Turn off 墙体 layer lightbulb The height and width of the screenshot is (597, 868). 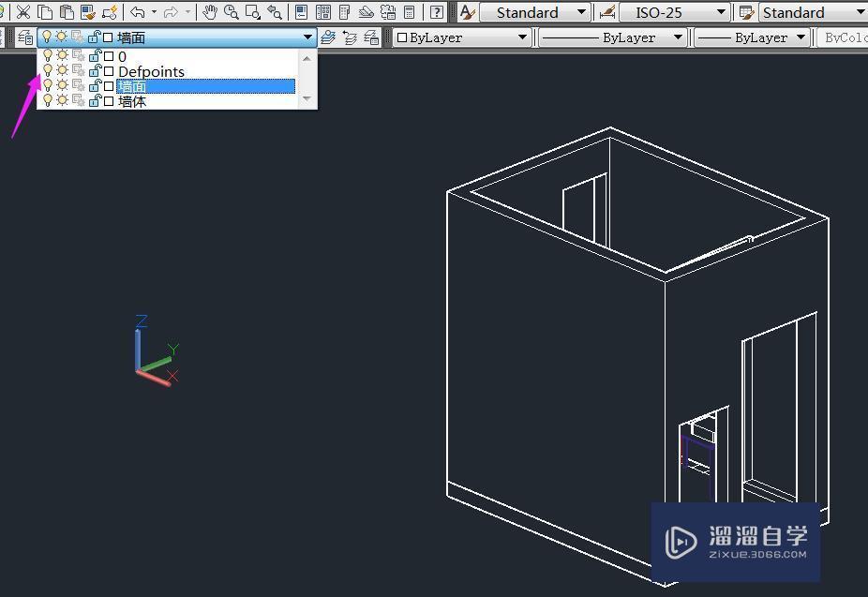pyautogui.click(x=48, y=100)
